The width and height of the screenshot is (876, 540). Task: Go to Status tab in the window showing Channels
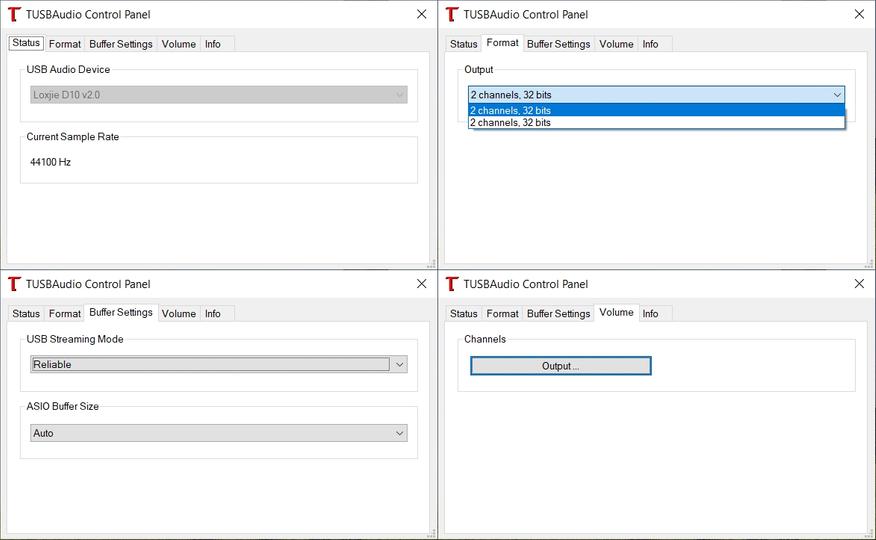(x=464, y=314)
